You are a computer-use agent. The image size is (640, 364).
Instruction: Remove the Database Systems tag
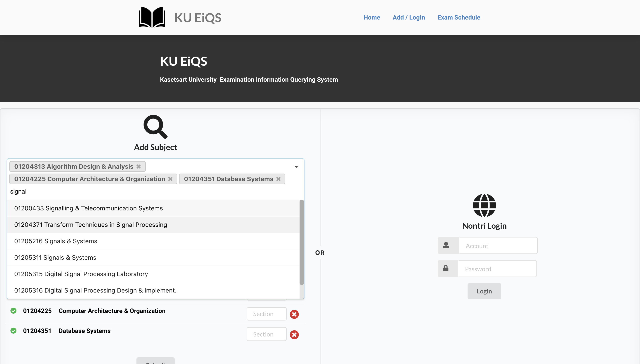pyautogui.click(x=278, y=179)
